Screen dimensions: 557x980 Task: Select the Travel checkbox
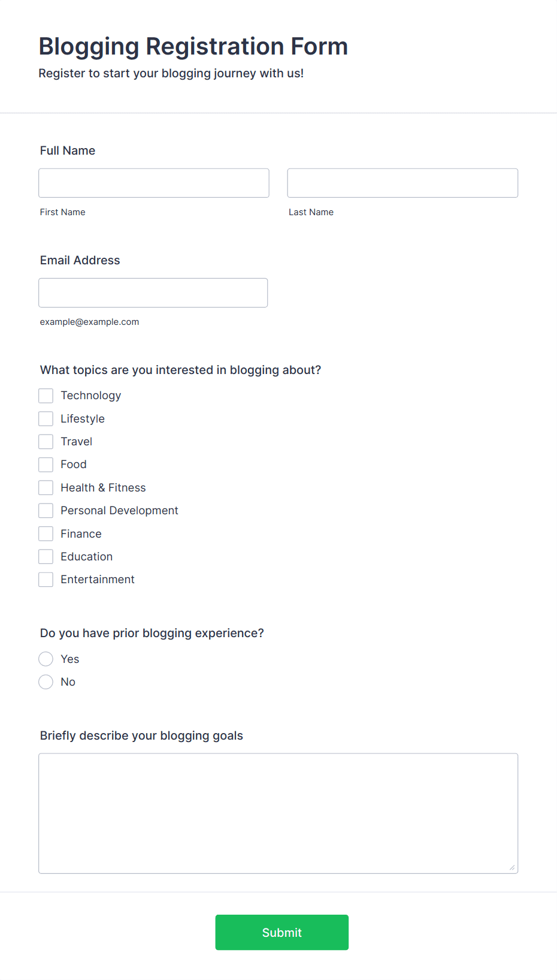(46, 442)
